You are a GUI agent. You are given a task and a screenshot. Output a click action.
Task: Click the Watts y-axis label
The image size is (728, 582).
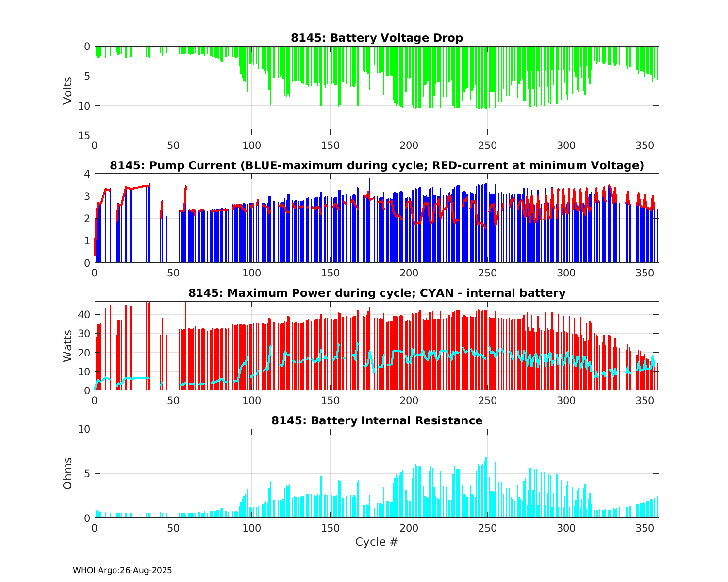pos(67,346)
